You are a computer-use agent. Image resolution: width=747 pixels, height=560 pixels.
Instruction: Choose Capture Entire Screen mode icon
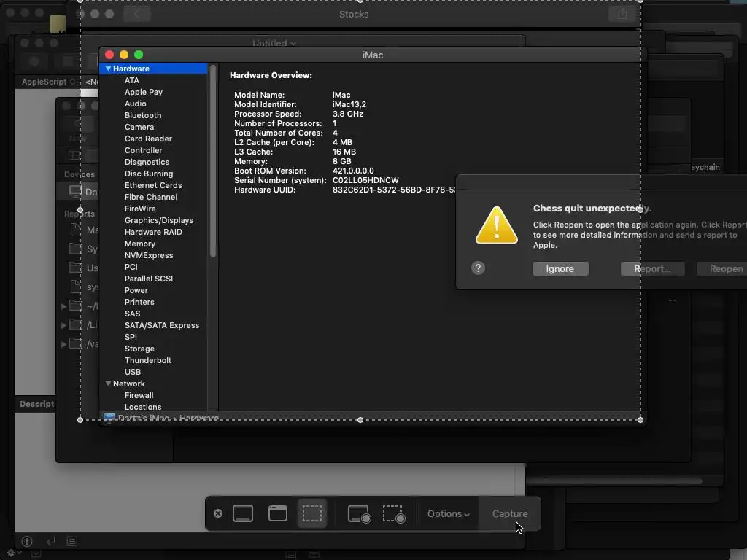pos(243,513)
